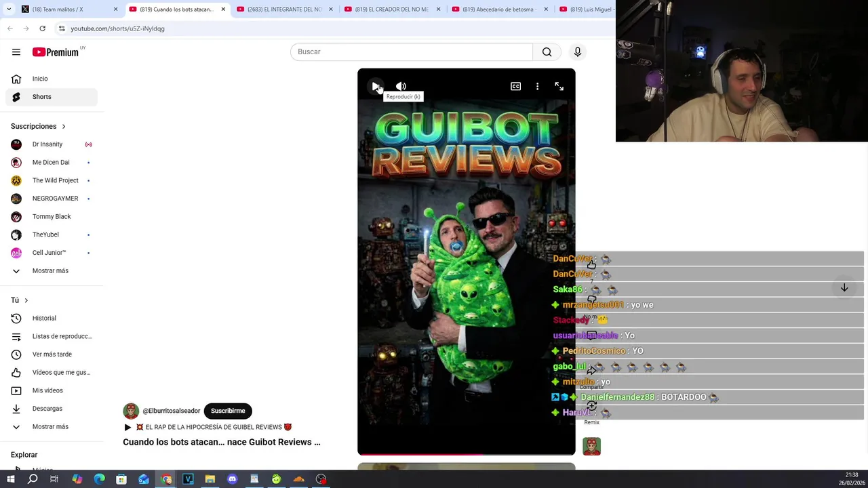Screen dimensions: 868x488
Task: Open the YouTube hamburger guide menu
Action: (16, 52)
